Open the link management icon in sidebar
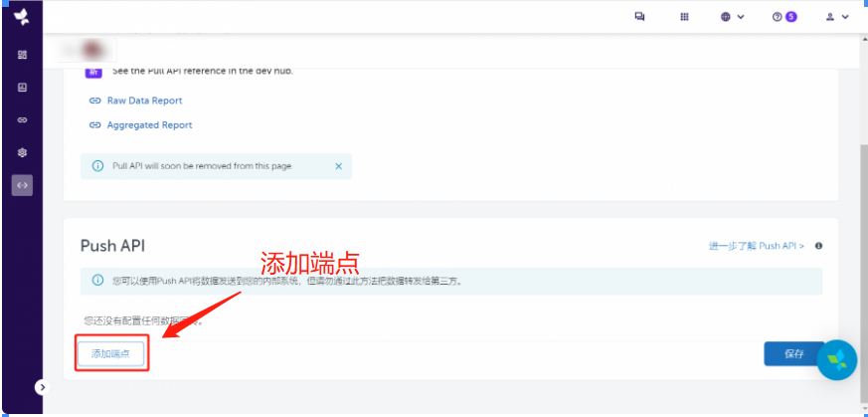The image size is (868, 417). (x=22, y=119)
